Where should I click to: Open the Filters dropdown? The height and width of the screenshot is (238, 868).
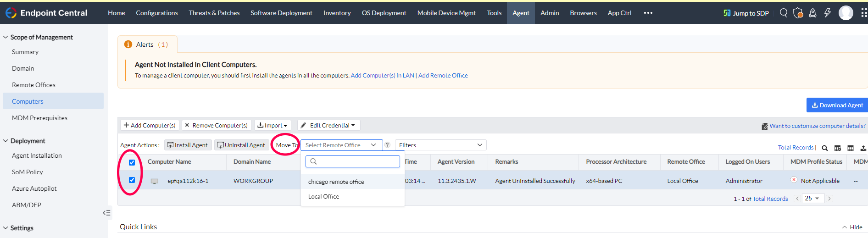coord(440,145)
